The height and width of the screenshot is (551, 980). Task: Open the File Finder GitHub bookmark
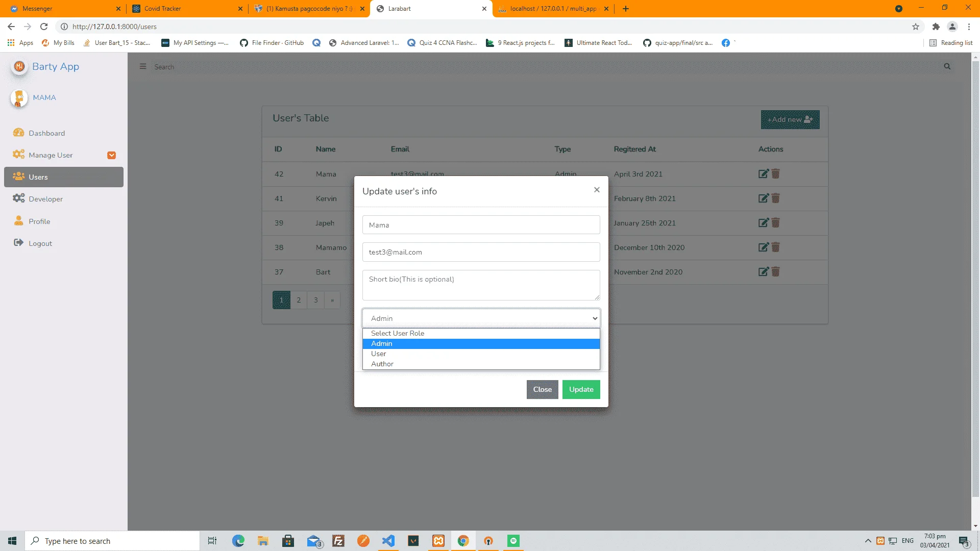tap(272, 43)
